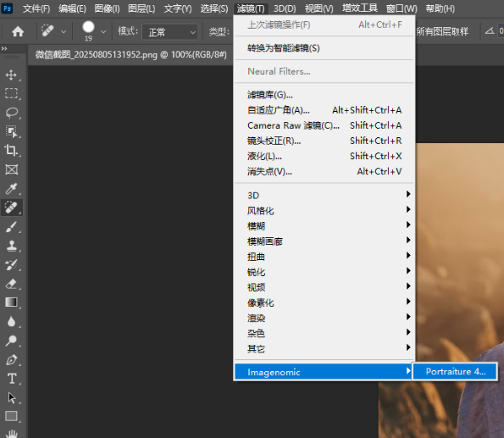
Task: Select the Object Selection tool
Action: (11, 131)
